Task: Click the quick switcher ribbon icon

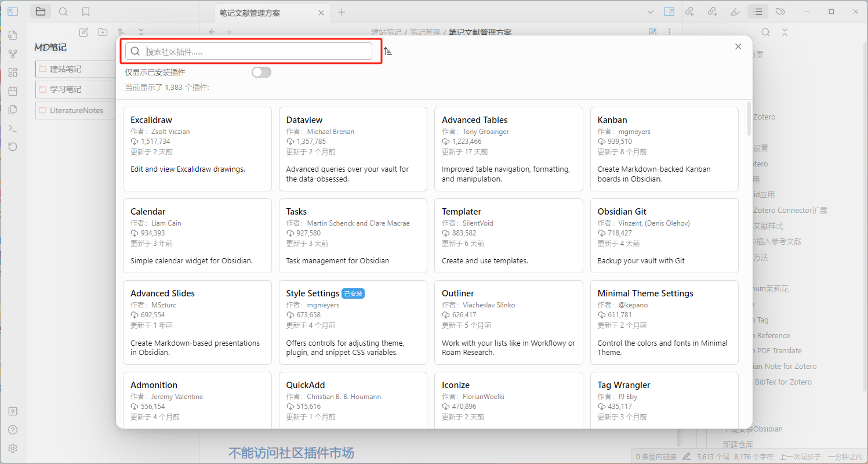Action: pos(13,35)
